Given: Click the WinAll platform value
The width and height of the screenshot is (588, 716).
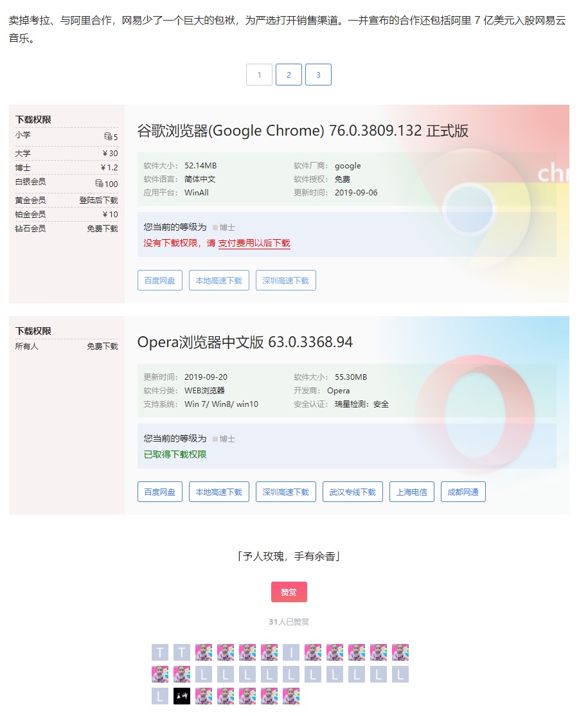Looking at the screenshot, I should point(197,193).
